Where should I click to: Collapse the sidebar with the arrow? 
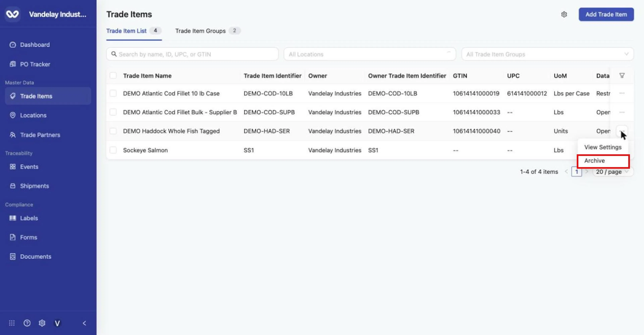tap(85, 323)
